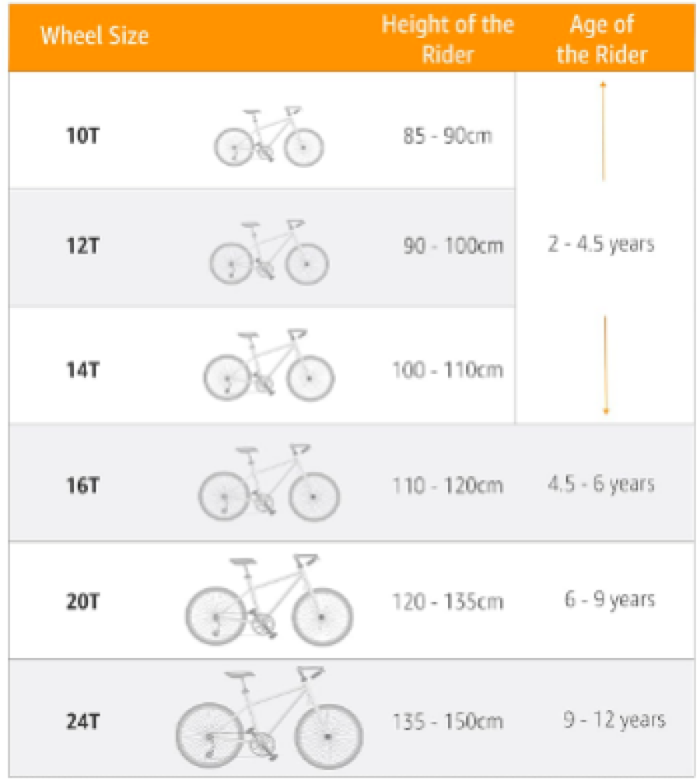
Task: Click the 4.5 - 6 years age text
Action: pyautogui.click(x=601, y=484)
